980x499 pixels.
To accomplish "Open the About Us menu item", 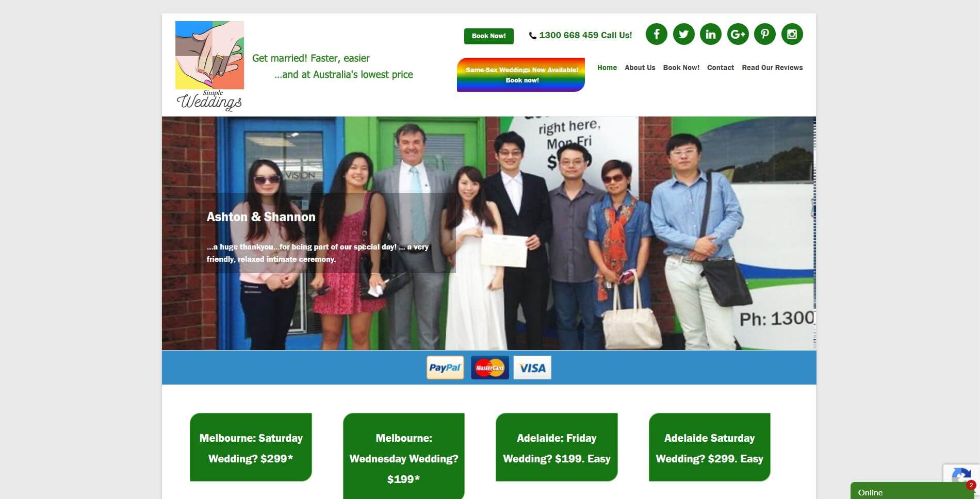I will pos(640,68).
